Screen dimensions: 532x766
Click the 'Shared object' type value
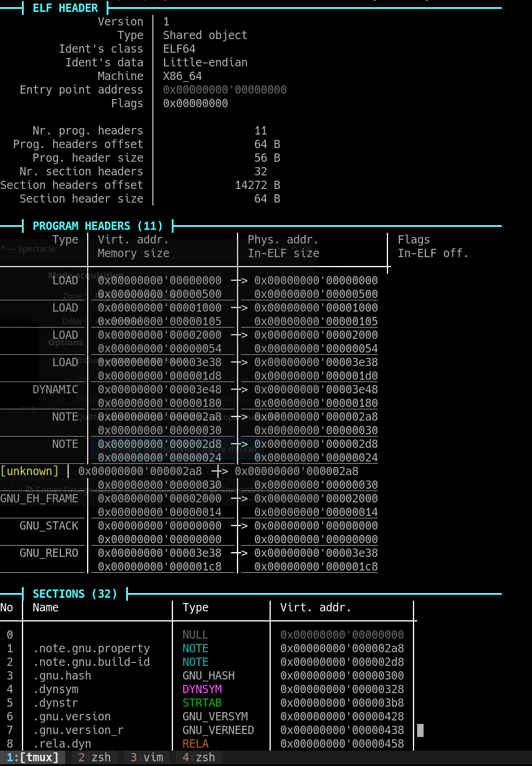click(205, 35)
